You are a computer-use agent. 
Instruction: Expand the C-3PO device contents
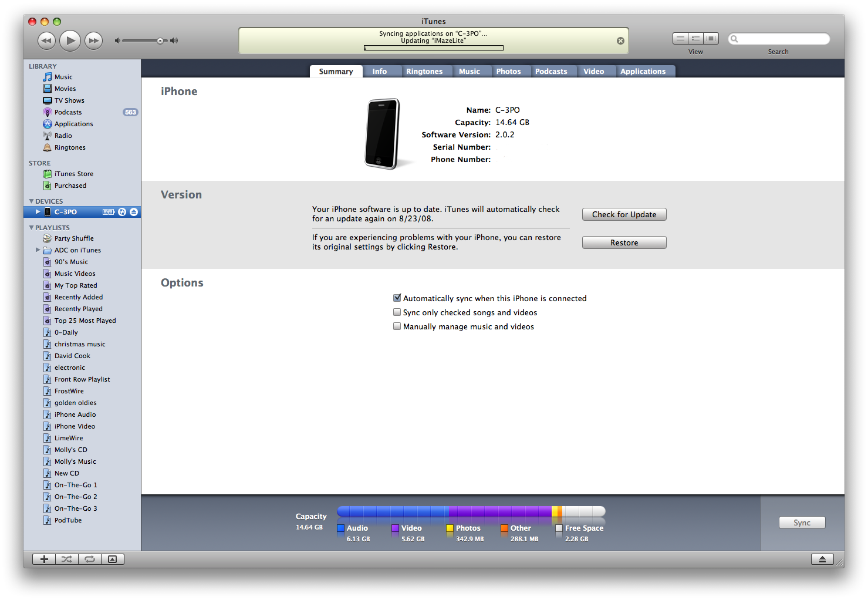[38, 212]
